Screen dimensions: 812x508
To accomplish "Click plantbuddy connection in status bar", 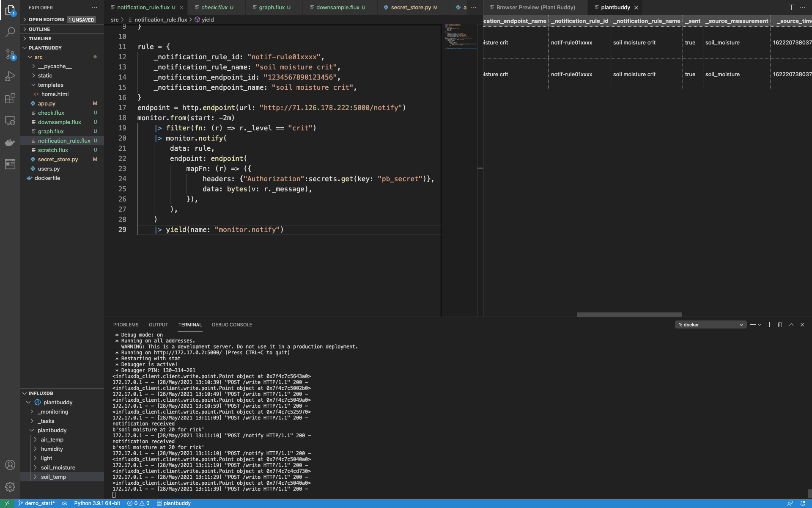I will 173,503.
